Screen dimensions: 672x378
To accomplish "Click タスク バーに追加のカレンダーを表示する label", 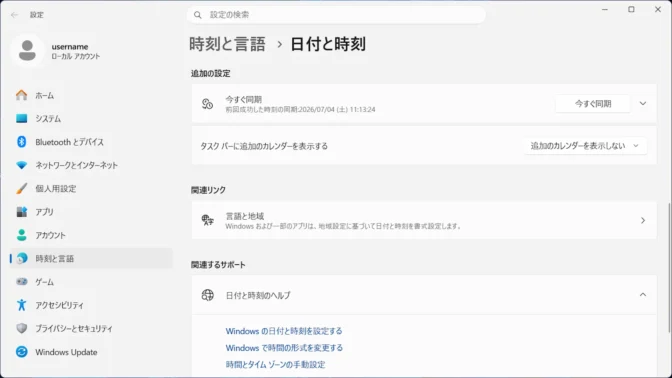I will (264, 146).
